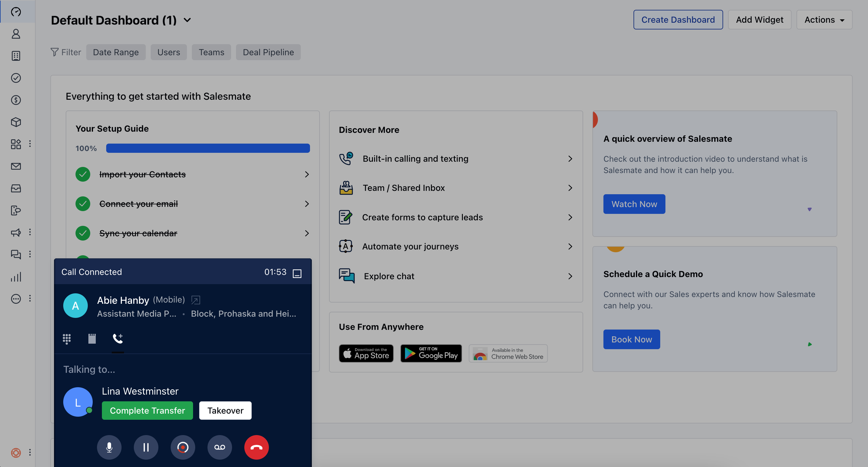Open Deals icon in left sidebar
This screenshot has width=868, height=467.
click(x=16, y=100)
